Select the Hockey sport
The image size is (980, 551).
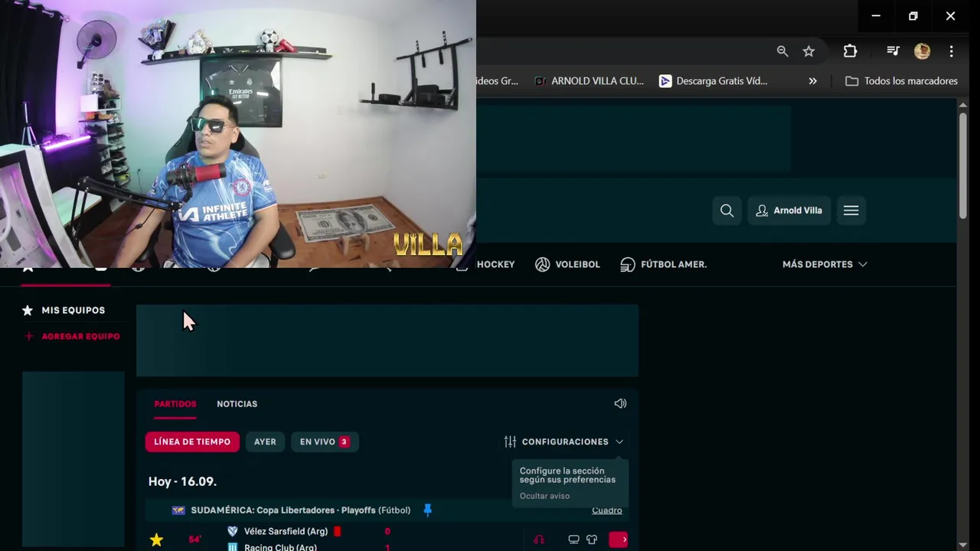tap(495, 264)
